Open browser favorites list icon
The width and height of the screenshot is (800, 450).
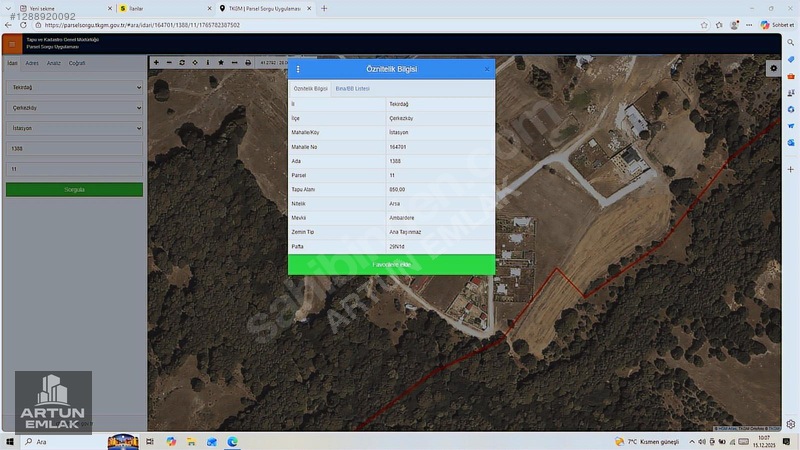tap(719, 25)
